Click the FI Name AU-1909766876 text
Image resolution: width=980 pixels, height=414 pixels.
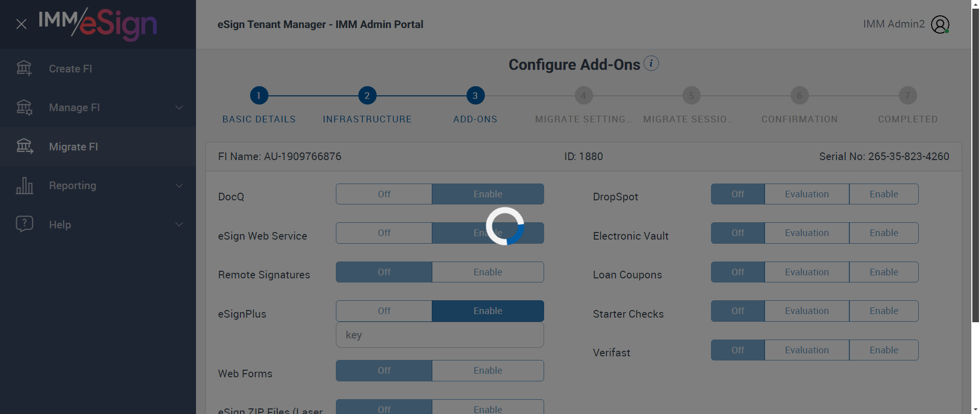280,157
